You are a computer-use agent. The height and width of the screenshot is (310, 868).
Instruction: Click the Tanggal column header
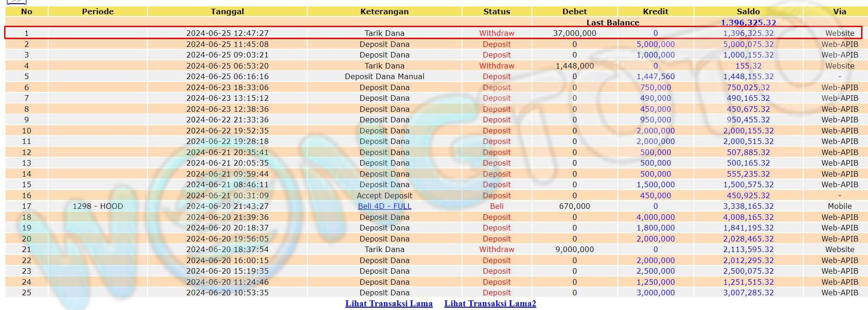tap(227, 11)
